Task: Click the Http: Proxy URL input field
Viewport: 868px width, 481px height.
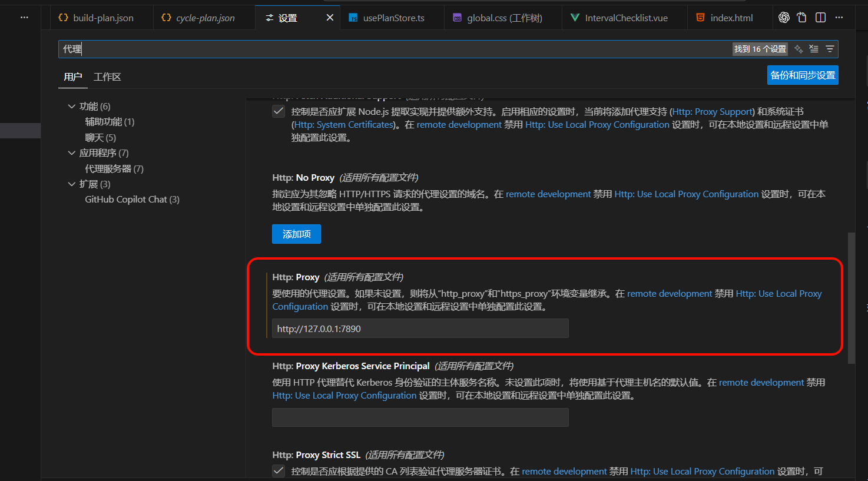Action: click(x=420, y=329)
